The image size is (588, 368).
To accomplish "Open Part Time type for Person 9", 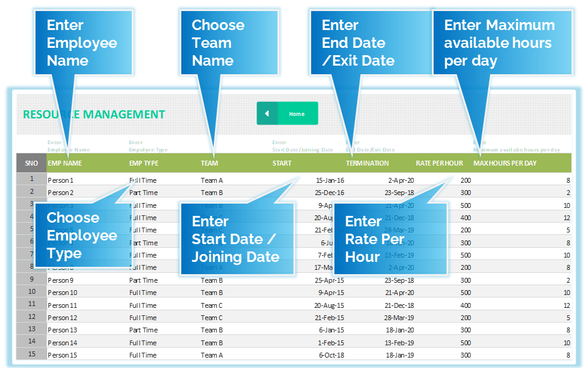I will coord(143,280).
